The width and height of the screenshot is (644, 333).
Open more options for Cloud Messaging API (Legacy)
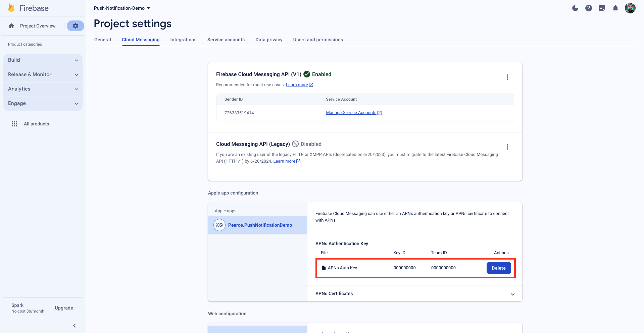[x=507, y=147]
